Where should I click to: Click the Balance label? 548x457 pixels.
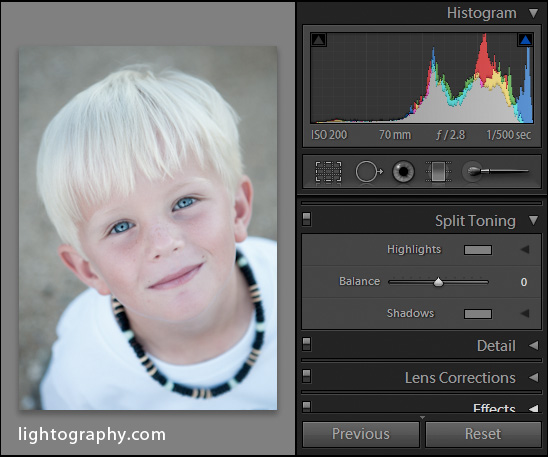coord(359,281)
